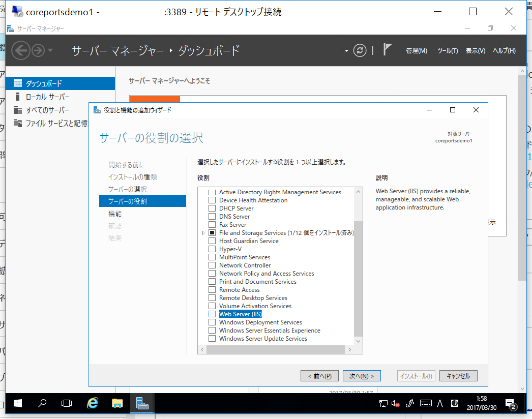
Task: Open the touch keyboard tray icon
Action: 426,403
